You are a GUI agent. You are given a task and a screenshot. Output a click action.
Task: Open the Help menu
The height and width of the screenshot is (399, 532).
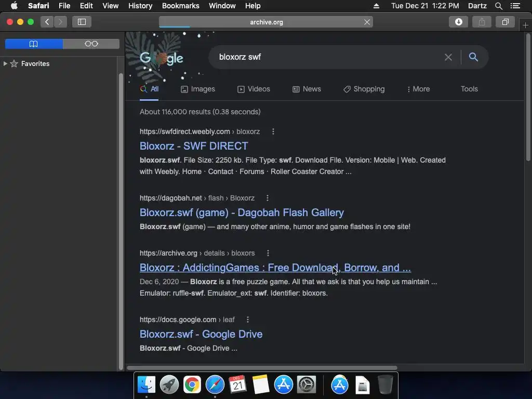click(253, 6)
